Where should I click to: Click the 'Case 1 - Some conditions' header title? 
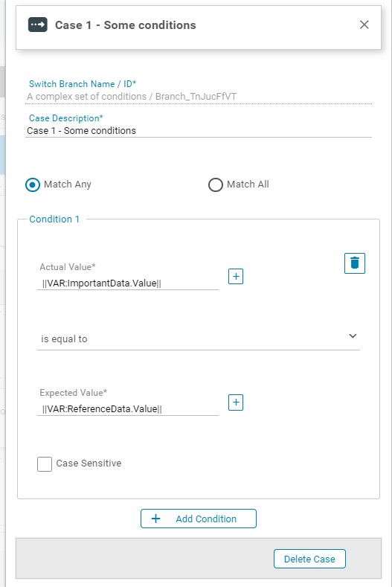(x=126, y=25)
